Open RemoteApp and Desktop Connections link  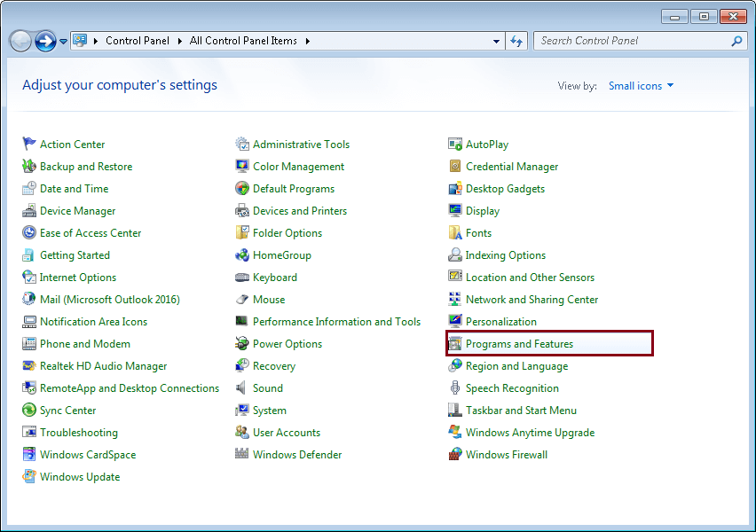[x=130, y=388]
